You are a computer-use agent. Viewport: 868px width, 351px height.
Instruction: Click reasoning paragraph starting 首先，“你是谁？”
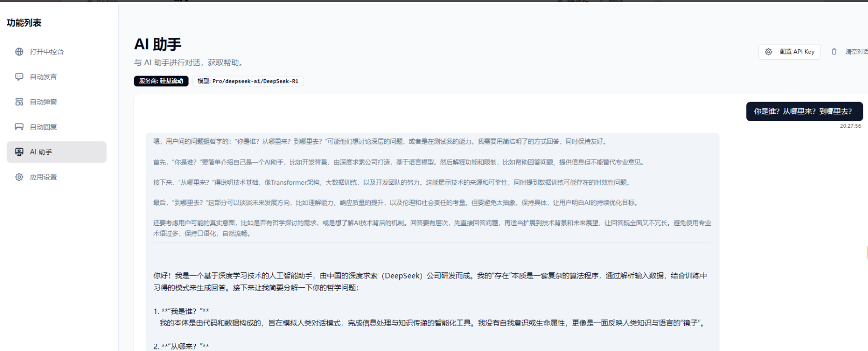pos(400,162)
